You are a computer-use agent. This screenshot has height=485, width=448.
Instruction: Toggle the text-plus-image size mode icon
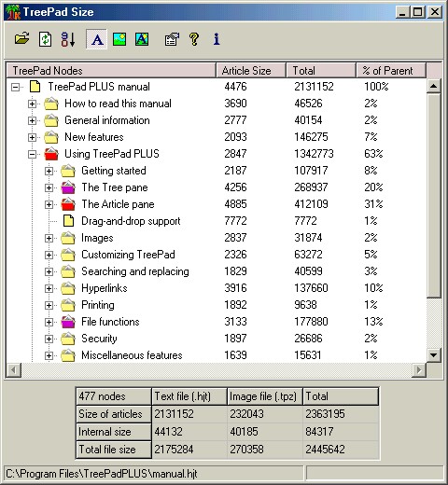pyautogui.click(x=142, y=39)
